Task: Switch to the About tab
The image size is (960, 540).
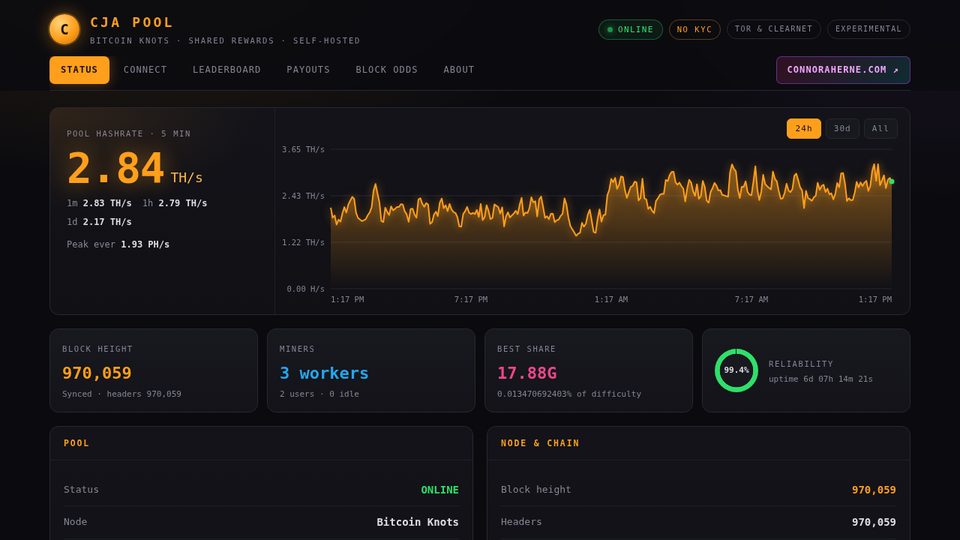Action: pos(459,70)
